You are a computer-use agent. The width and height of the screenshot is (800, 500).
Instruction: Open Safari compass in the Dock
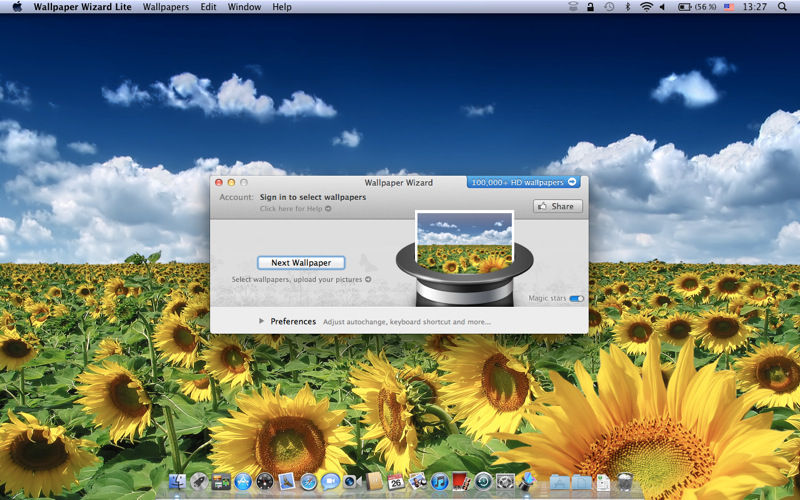(x=309, y=482)
